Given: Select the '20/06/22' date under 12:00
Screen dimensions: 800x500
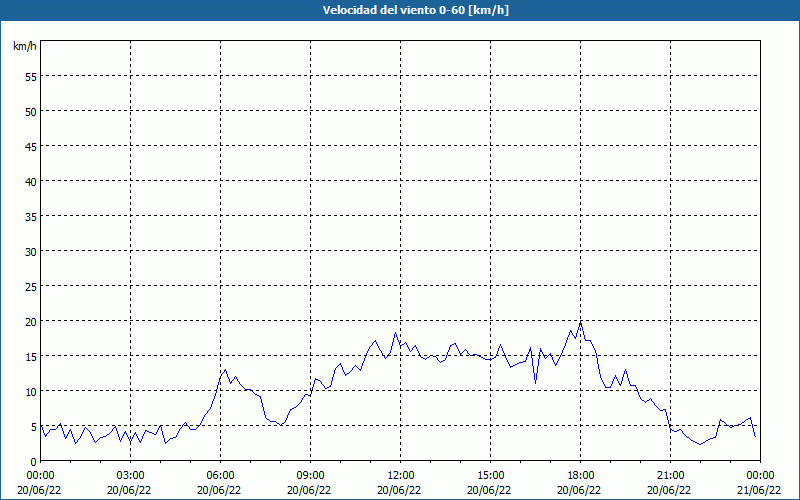Looking at the screenshot, I should (399, 490).
